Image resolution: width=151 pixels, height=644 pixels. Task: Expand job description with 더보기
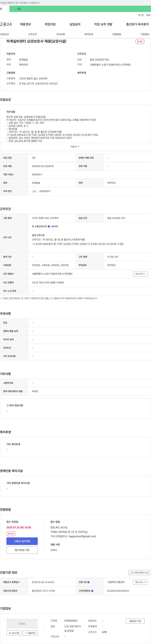[75, 147]
